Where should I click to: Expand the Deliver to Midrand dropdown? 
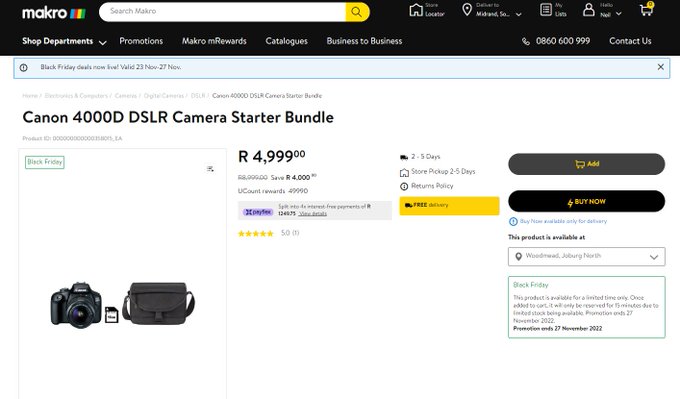coord(519,14)
